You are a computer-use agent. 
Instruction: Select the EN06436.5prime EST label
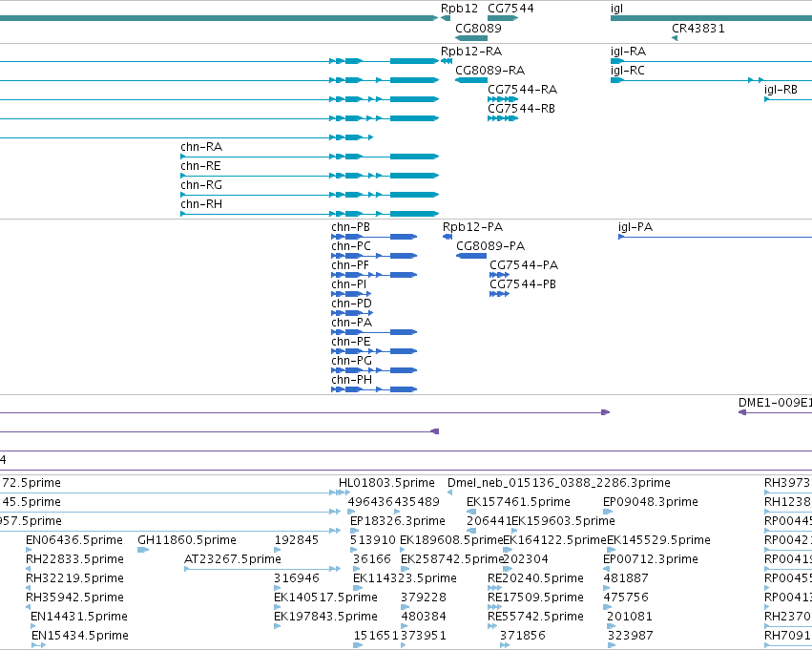tap(74, 541)
